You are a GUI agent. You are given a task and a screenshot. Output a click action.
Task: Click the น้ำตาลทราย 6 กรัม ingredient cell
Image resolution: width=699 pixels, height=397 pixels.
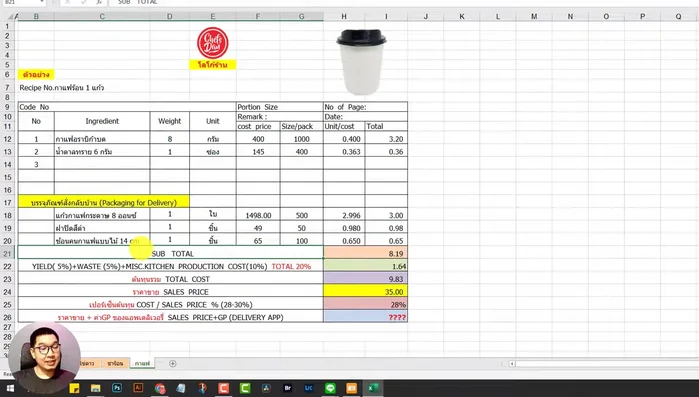click(102, 151)
